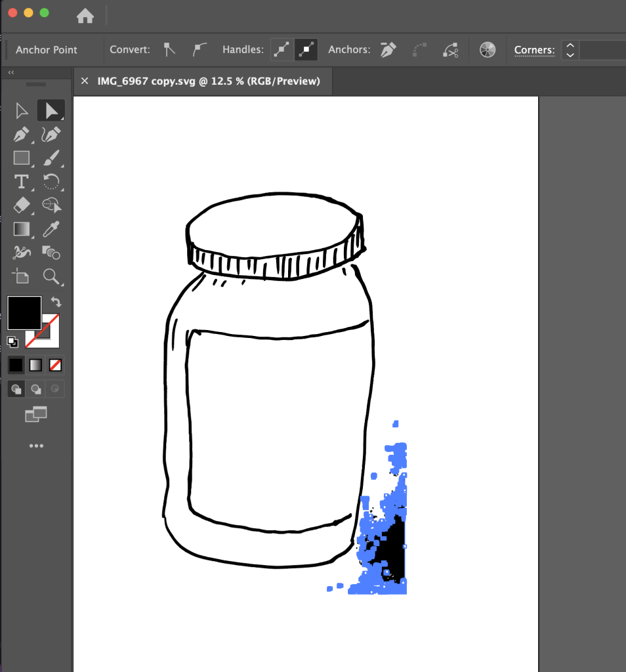
Task: Choose the Pen tool
Action: [x=22, y=135]
